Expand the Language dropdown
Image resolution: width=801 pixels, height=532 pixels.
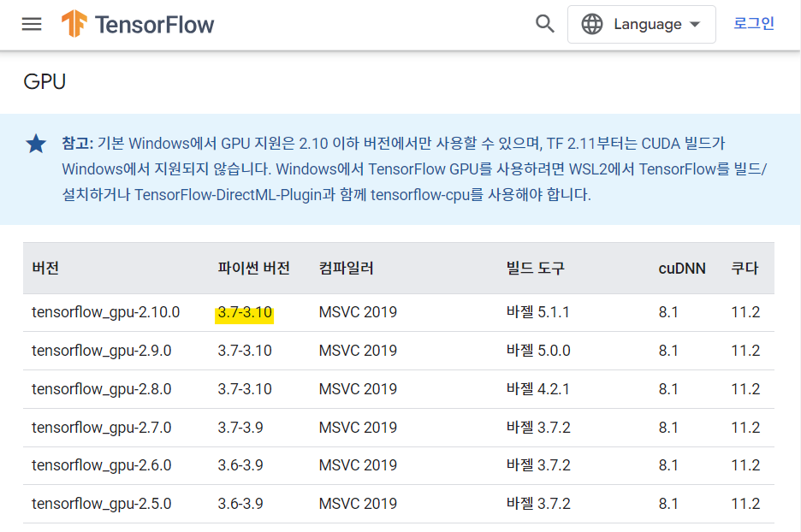click(641, 25)
